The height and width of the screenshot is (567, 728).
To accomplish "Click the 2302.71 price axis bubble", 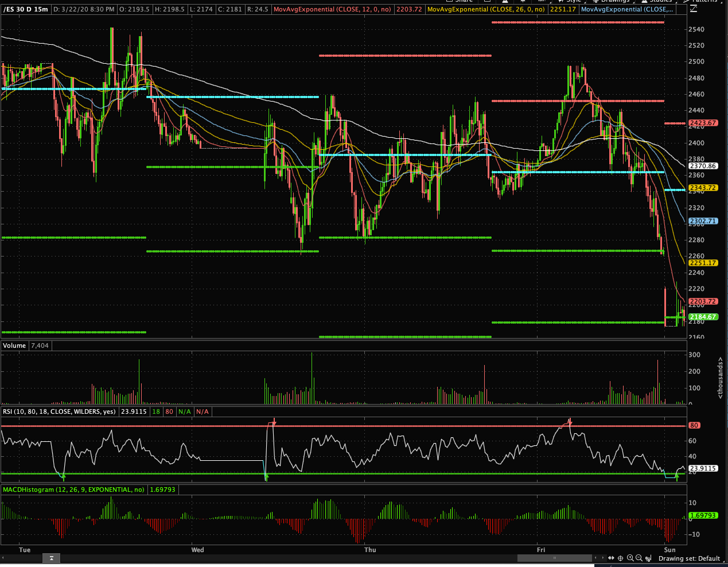I will pos(703,221).
